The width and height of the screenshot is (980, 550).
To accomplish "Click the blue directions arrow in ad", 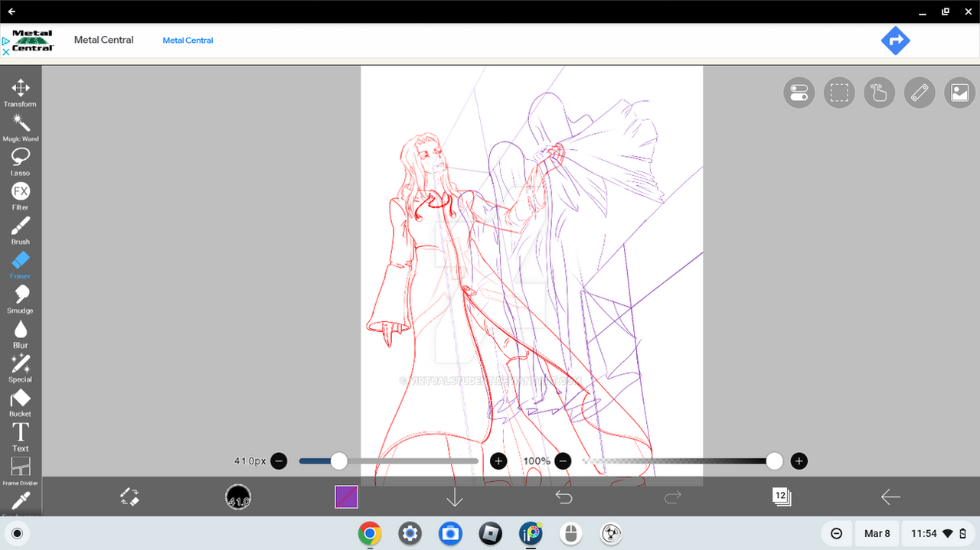I will pyautogui.click(x=895, y=41).
